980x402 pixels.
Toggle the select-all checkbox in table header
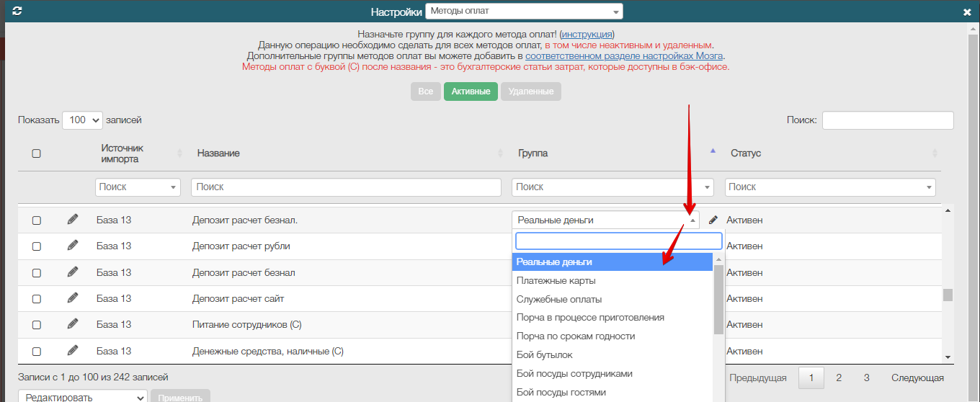tap(37, 153)
